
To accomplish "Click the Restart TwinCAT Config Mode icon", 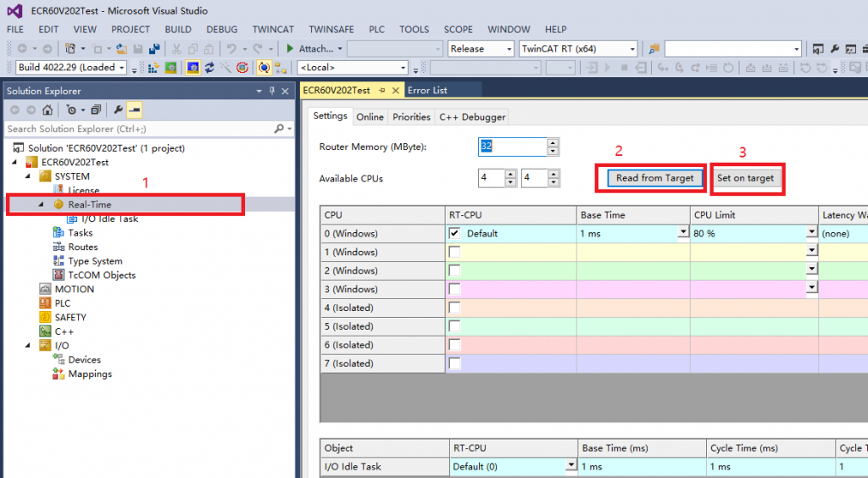I will pos(192,68).
